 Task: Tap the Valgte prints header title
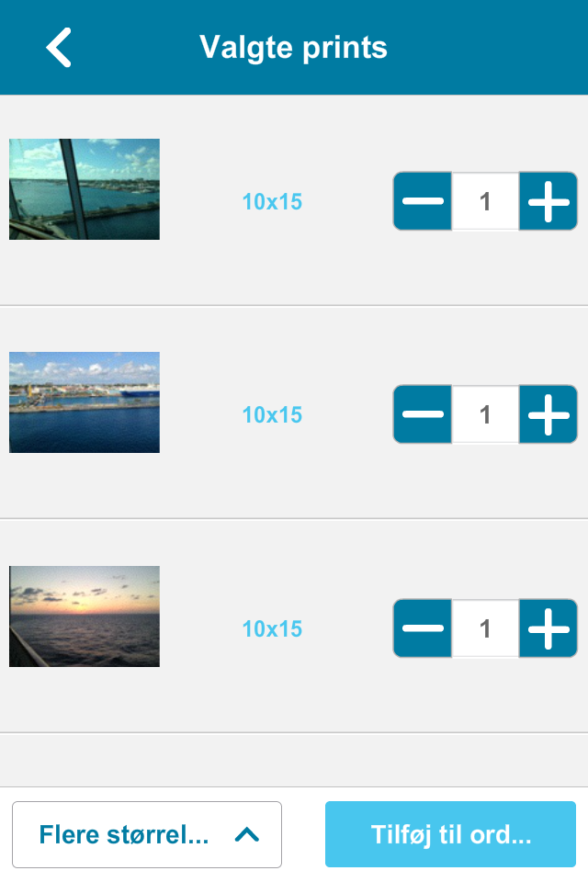point(293,48)
